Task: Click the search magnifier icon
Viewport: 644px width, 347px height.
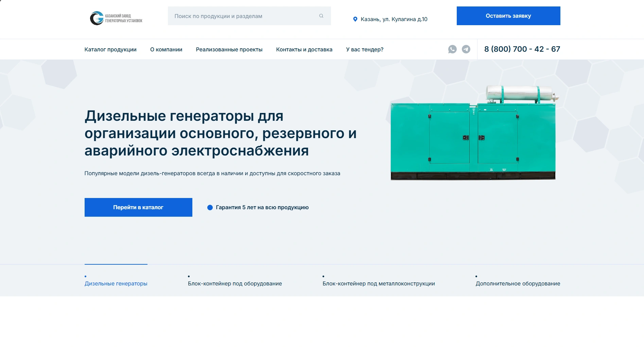Action: [x=321, y=16]
